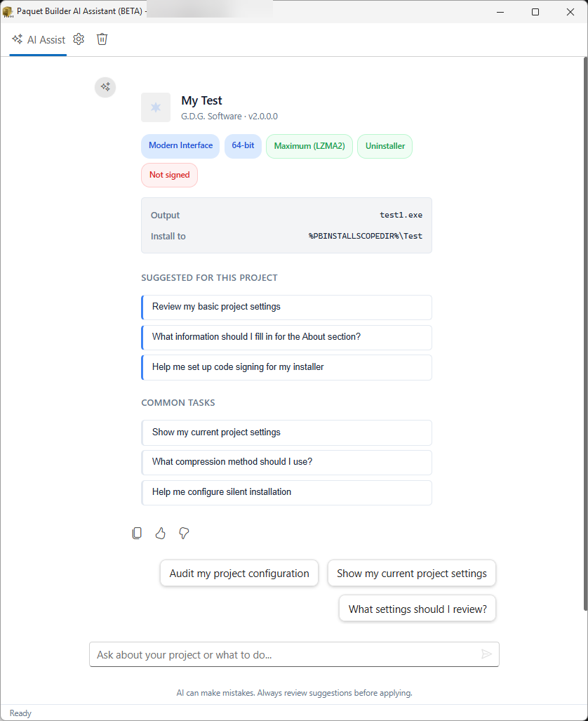
Task: Click the Modern Interface badge
Action: (180, 146)
